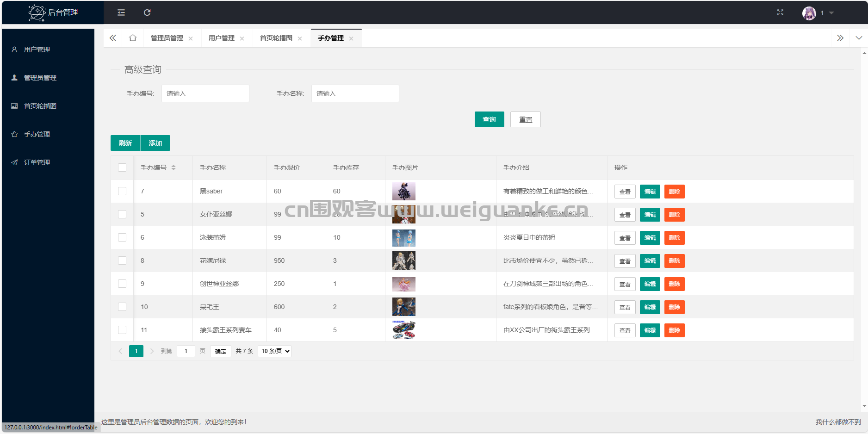This screenshot has width=868, height=434.
Task: Click 编辑 for 女仆亚丝娜
Action: tap(650, 215)
